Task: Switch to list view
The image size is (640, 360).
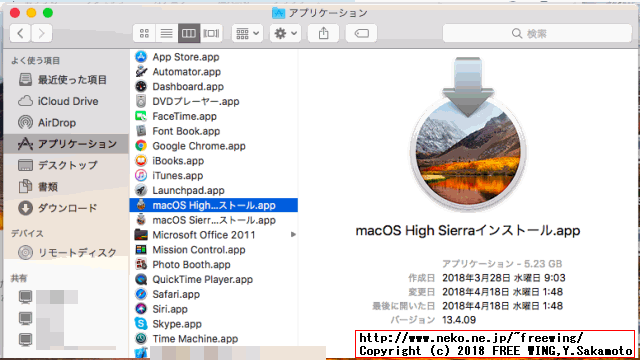Action: pos(166,33)
